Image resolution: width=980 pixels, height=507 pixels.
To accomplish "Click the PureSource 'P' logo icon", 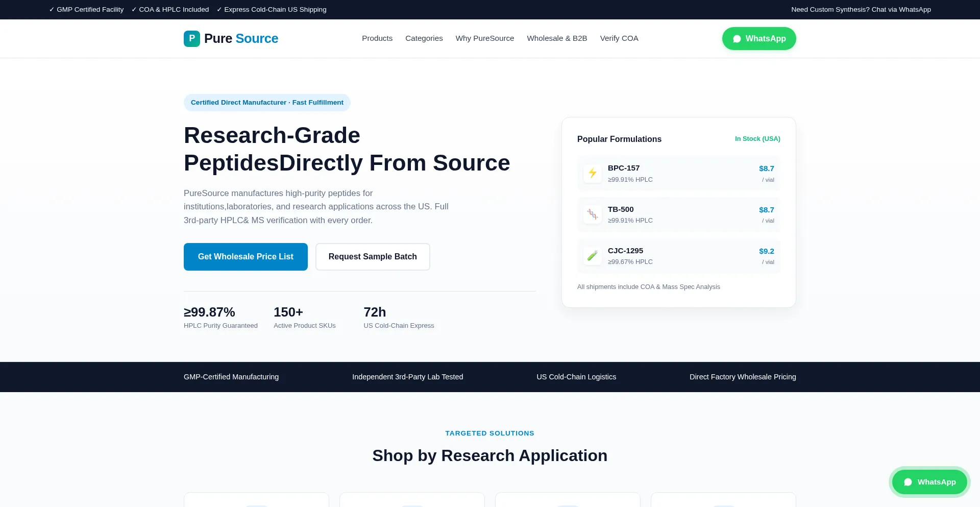I will [x=192, y=39].
